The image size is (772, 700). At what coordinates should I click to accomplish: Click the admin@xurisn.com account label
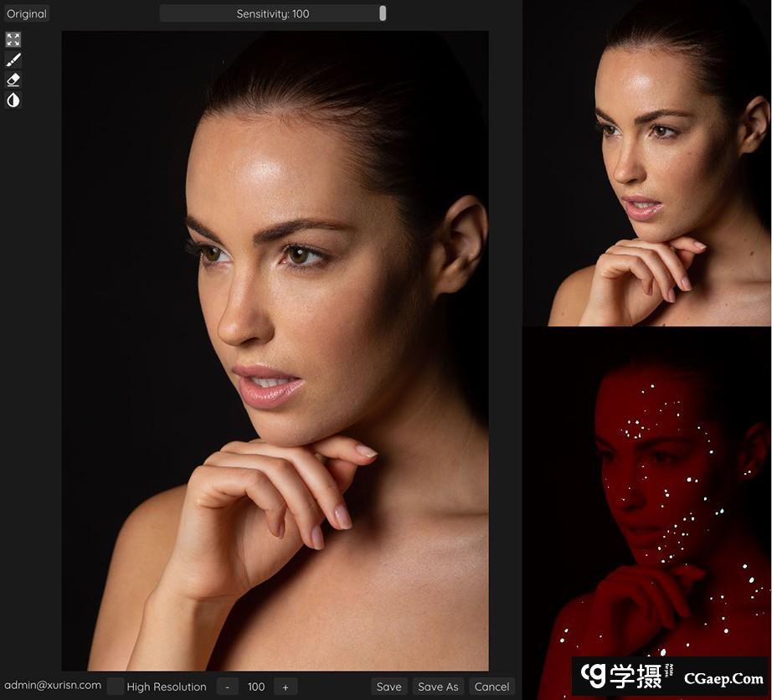click(x=53, y=686)
